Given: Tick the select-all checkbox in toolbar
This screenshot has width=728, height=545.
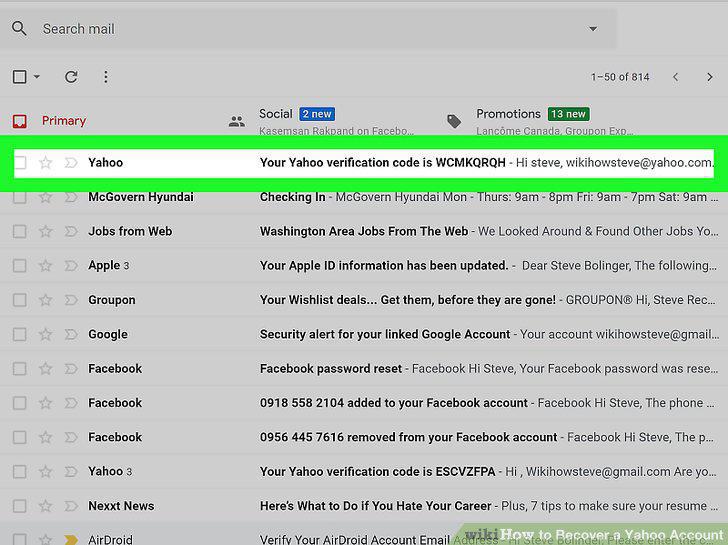Looking at the screenshot, I should click(20, 77).
